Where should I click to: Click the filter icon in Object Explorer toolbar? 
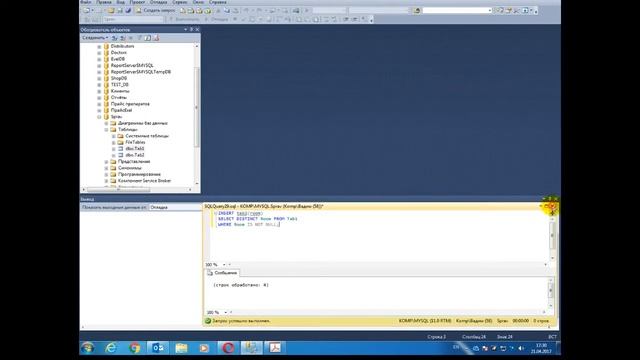139,38
